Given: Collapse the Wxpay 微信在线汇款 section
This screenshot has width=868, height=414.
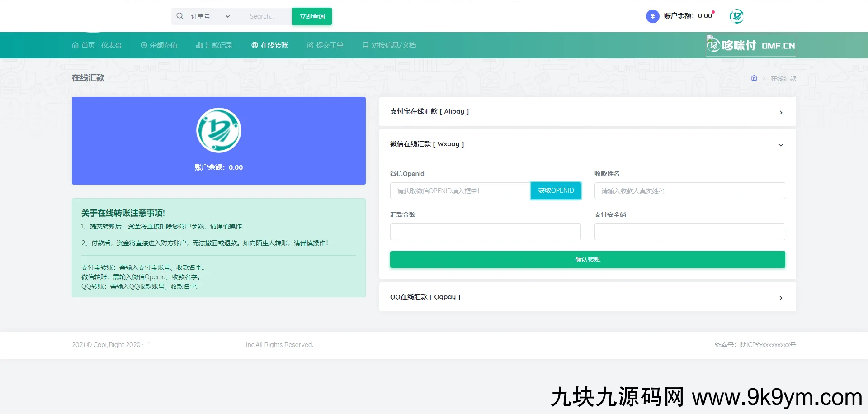Looking at the screenshot, I should (x=587, y=144).
